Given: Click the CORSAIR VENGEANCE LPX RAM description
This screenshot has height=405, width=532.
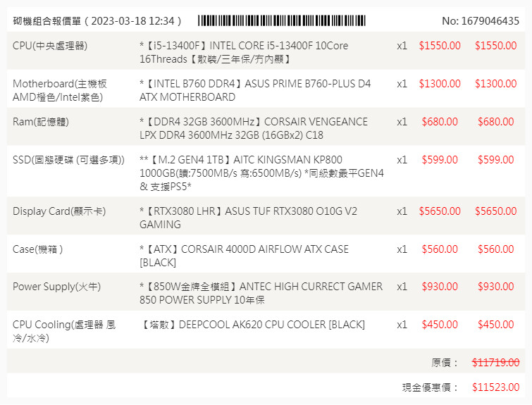Looking at the screenshot, I should pos(253,128).
